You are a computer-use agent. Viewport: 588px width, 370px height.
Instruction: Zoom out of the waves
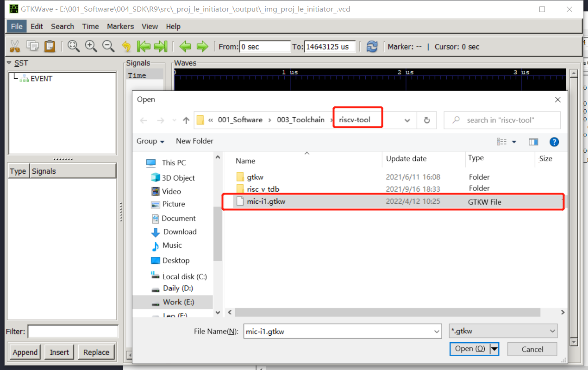(107, 46)
